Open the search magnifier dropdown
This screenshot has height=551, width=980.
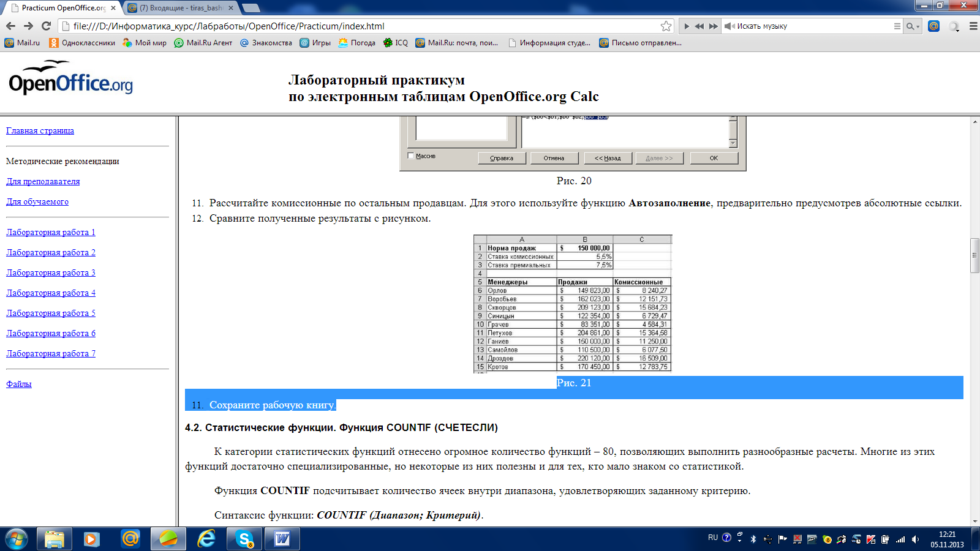tap(913, 26)
